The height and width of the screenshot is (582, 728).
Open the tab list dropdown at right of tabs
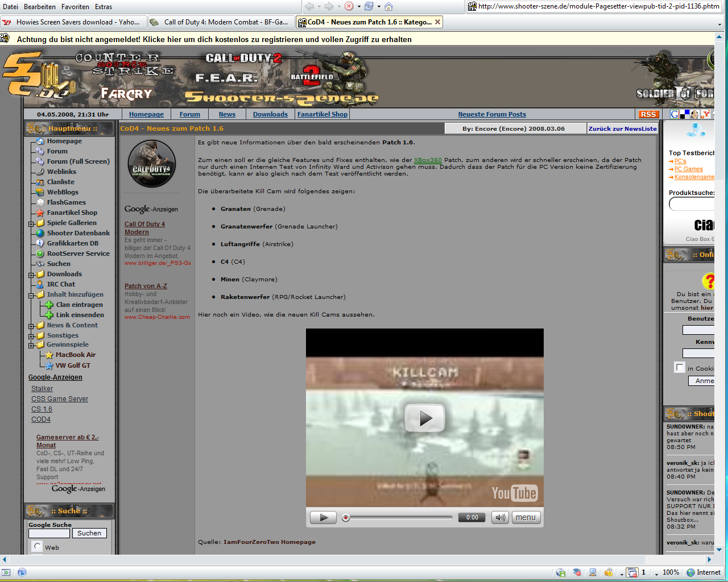tap(719, 24)
